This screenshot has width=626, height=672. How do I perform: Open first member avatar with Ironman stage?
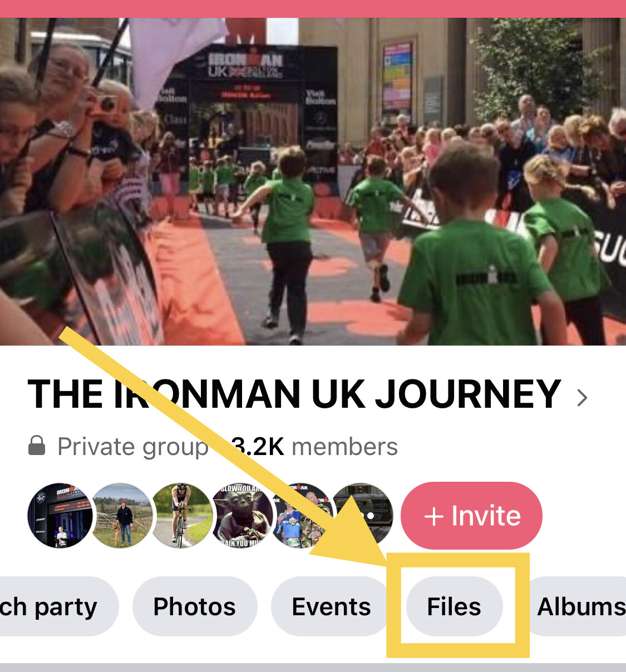tap(60, 516)
